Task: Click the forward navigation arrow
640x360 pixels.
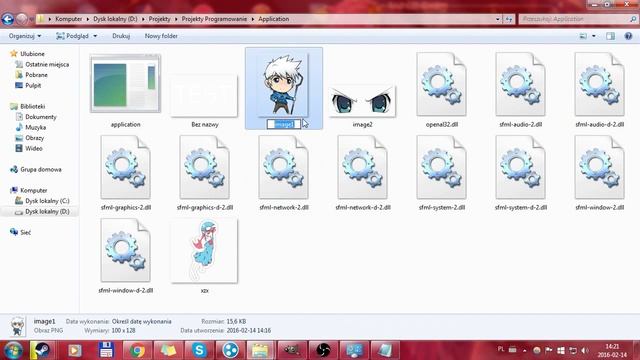Action: point(22,19)
